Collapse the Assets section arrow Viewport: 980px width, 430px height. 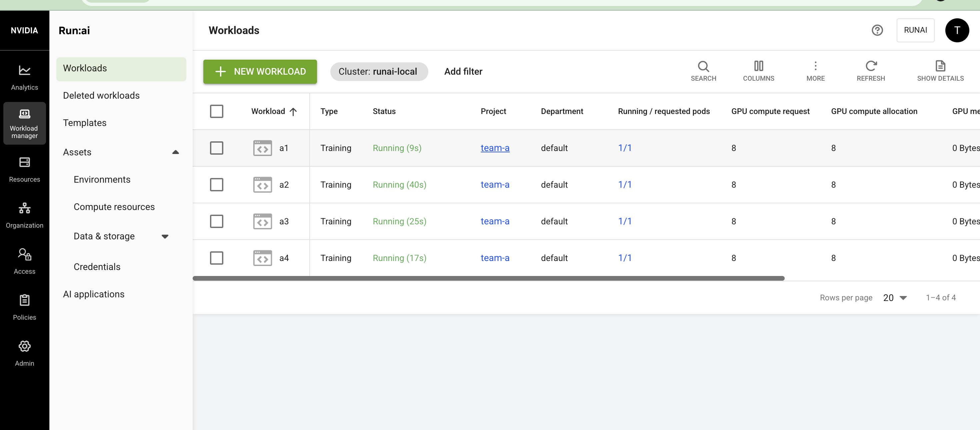coord(175,152)
